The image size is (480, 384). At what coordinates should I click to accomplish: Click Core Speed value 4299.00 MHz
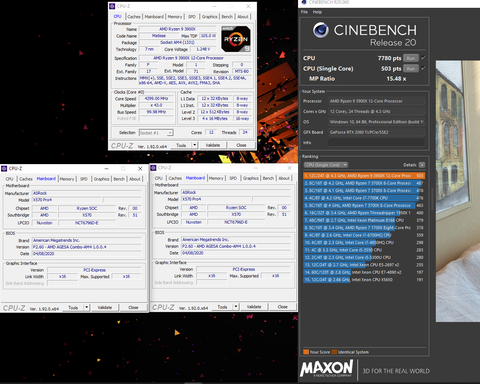tap(156, 99)
